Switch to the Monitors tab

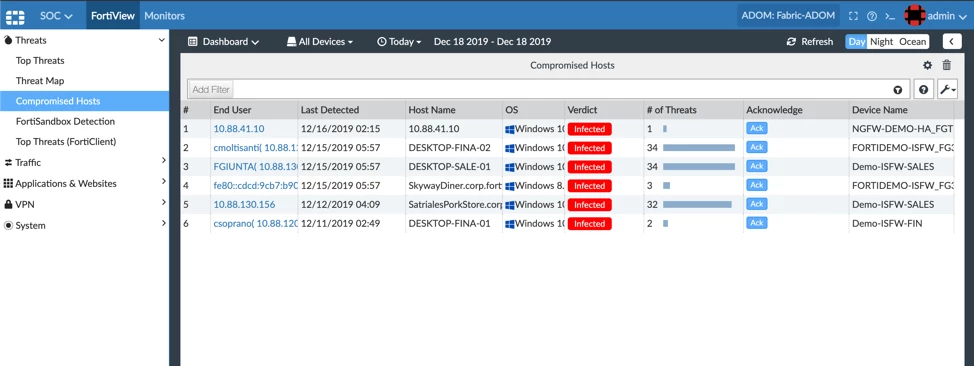165,16
